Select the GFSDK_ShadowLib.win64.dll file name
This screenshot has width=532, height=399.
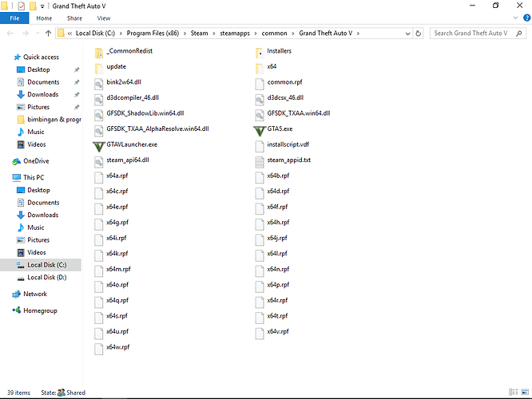click(x=145, y=113)
